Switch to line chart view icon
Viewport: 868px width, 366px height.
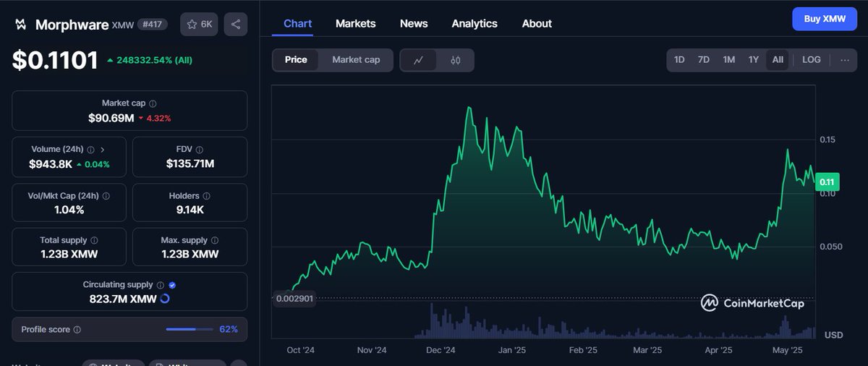[419, 60]
